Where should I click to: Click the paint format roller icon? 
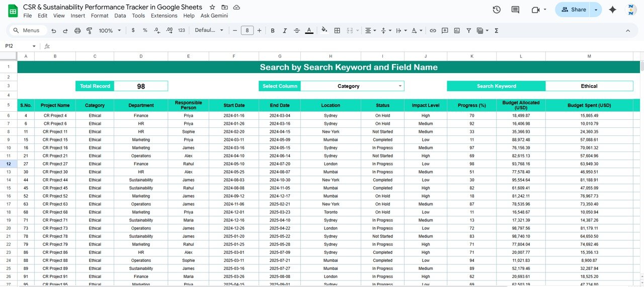click(x=90, y=31)
